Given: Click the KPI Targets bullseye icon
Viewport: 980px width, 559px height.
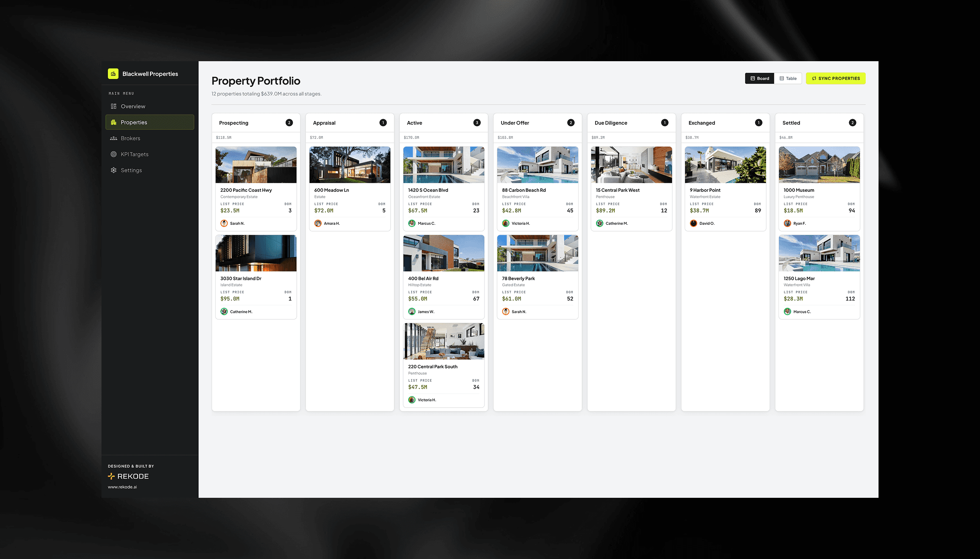Looking at the screenshot, I should click(113, 154).
